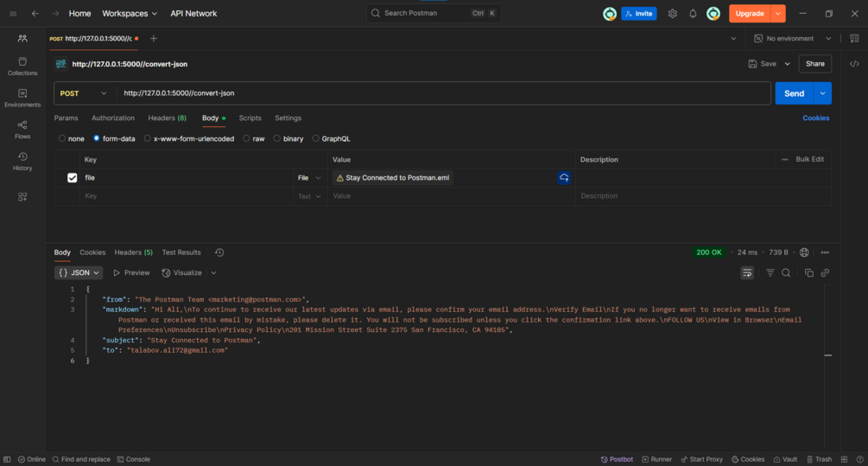Switch to request Headers (8) tab
The image size is (868, 466).
(168, 118)
